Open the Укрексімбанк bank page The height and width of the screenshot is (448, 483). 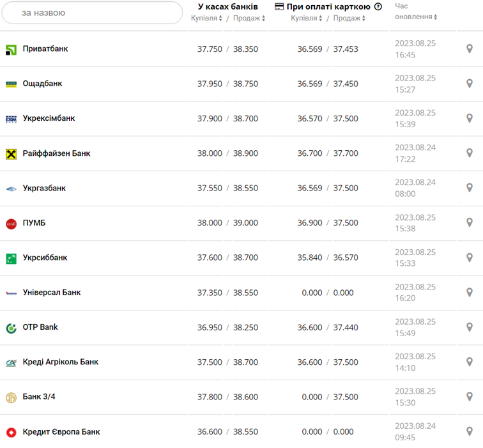49,118
